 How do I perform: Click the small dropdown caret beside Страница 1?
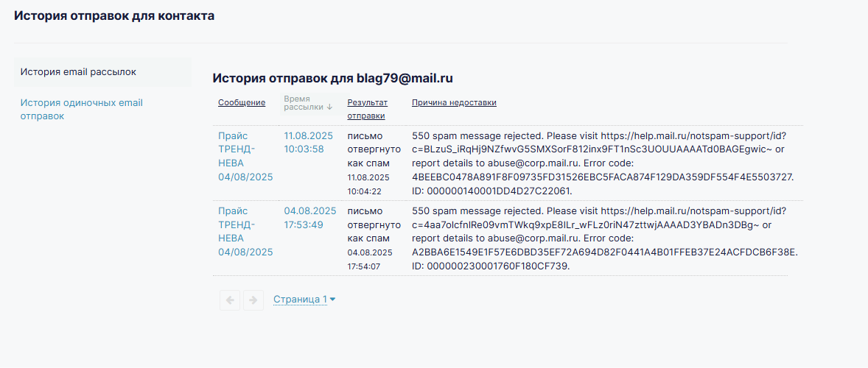click(333, 299)
